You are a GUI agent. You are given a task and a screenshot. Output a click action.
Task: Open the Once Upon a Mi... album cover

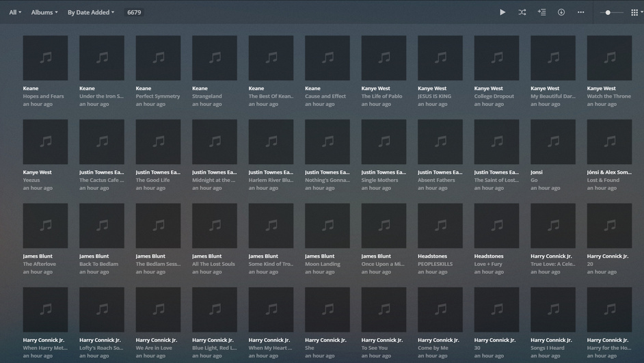pos(384,226)
